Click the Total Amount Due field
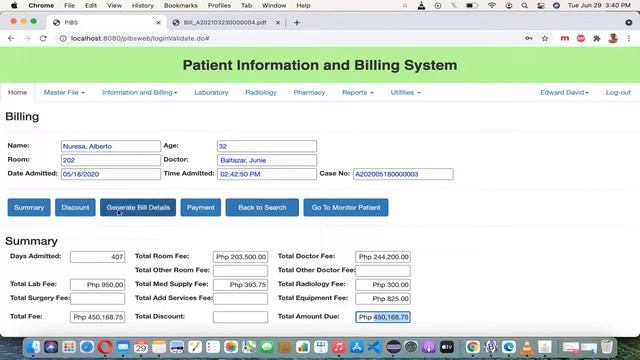Image resolution: width=640 pixels, height=360 pixels. pos(383,317)
